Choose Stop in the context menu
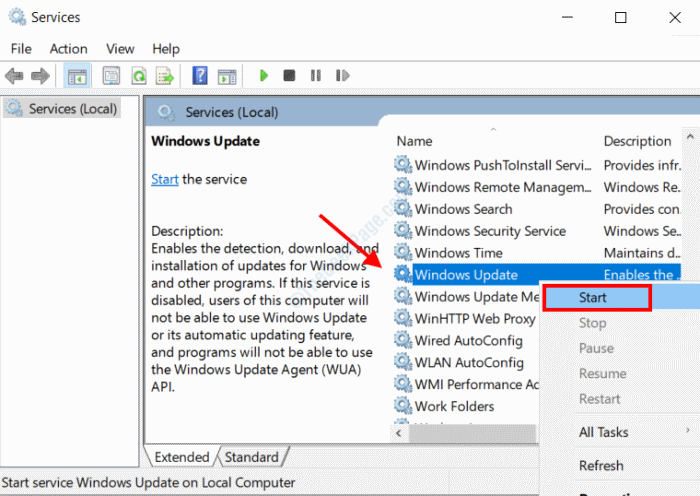700x496 pixels. tap(592, 323)
